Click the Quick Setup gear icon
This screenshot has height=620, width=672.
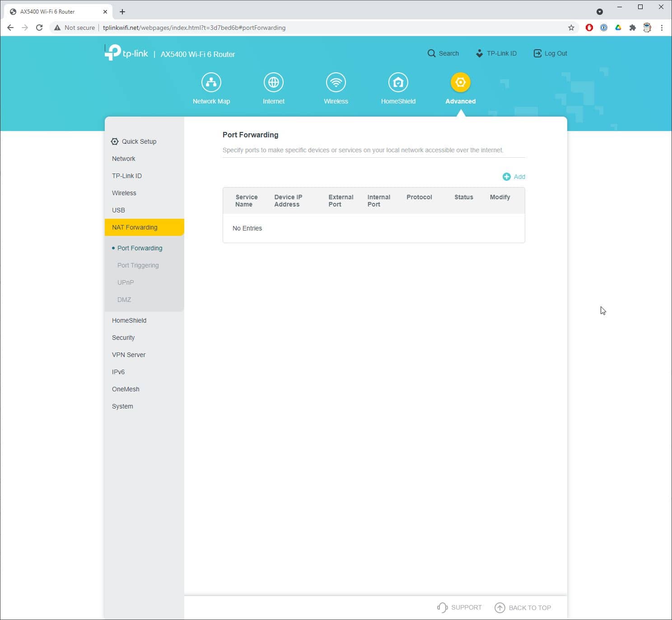(x=115, y=141)
